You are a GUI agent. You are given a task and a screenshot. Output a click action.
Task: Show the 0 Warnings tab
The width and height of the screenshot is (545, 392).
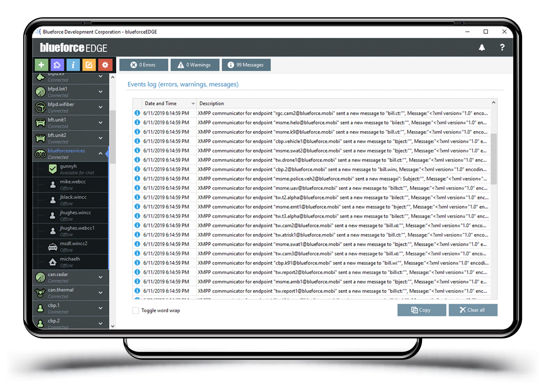click(x=195, y=65)
